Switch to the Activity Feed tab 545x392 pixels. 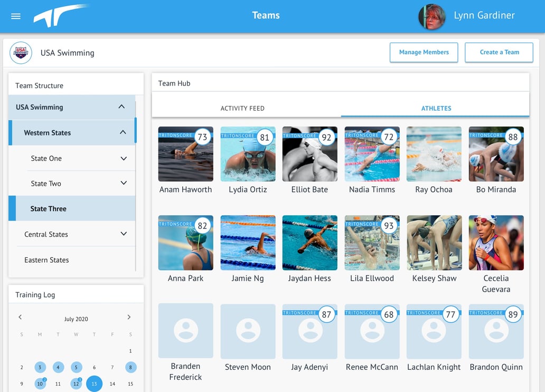[x=242, y=108]
